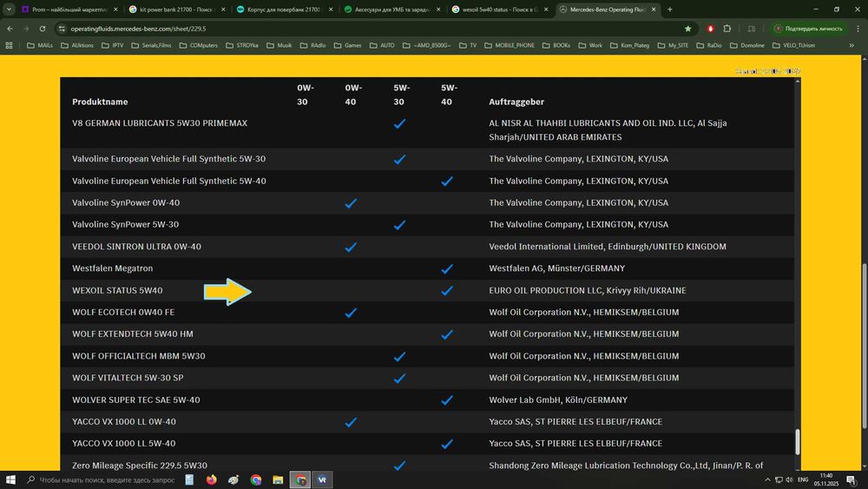Open the Windows notification center icon
This screenshot has height=489, width=868.
[x=852, y=479]
